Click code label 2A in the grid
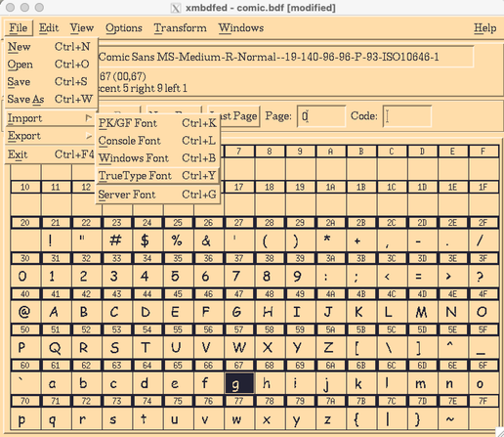 pos(330,223)
